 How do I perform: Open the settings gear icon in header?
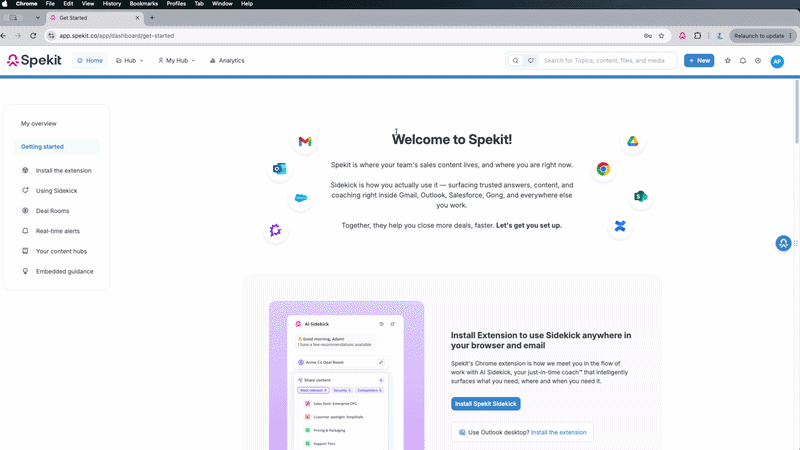[x=758, y=61]
